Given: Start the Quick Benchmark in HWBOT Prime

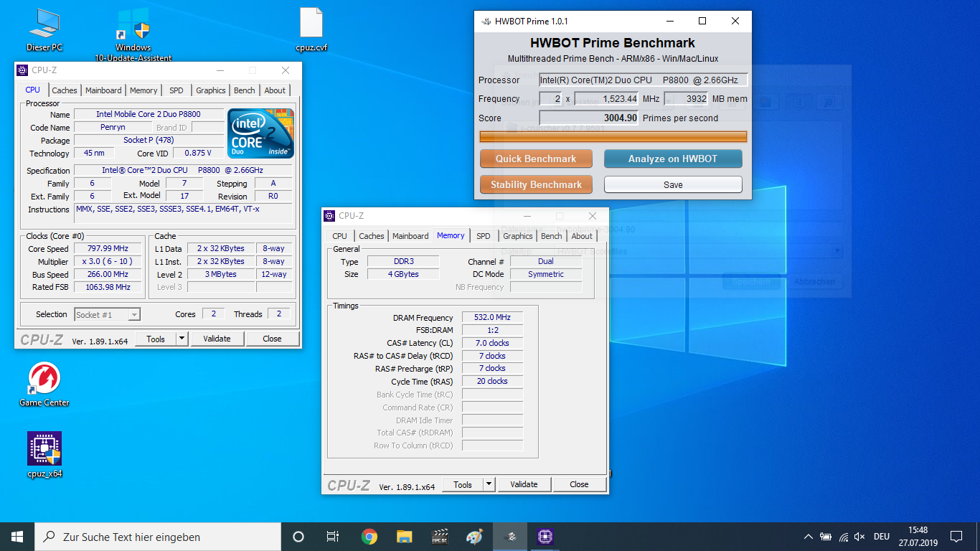Looking at the screenshot, I should pos(536,159).
